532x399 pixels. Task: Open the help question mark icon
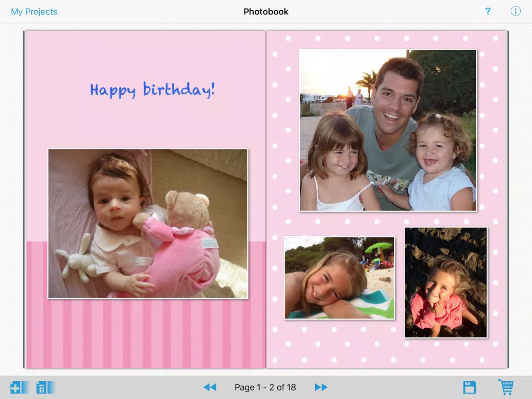coord(488,12)
